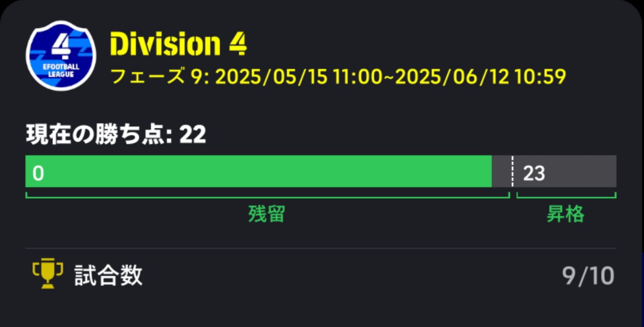Click the current points value 22
Screen dimensions: 644x327
point(193,134)
